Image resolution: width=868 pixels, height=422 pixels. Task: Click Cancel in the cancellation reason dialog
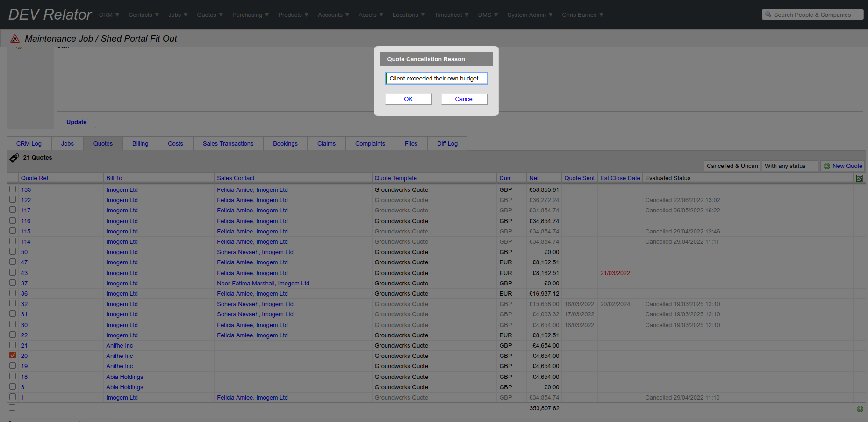465,99
